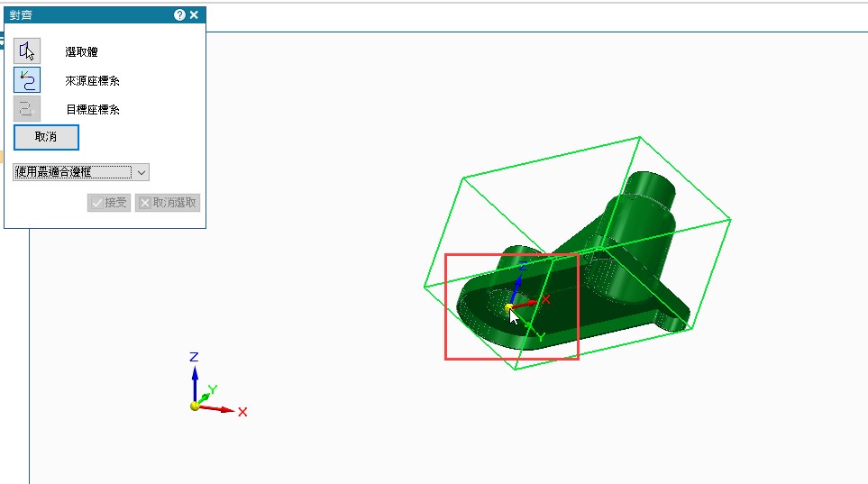This screenshot has height=484, width=868.
Task: Click the global coordinate triad origin ball
Action: pyautogui.click(x=195, y=406)
